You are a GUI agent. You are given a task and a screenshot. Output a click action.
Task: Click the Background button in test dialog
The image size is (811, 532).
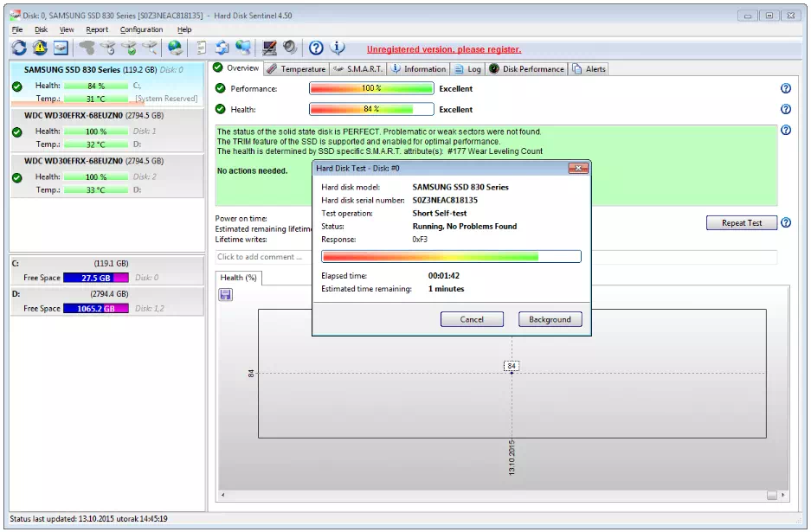pyautogui.click(x=550, y=319)
